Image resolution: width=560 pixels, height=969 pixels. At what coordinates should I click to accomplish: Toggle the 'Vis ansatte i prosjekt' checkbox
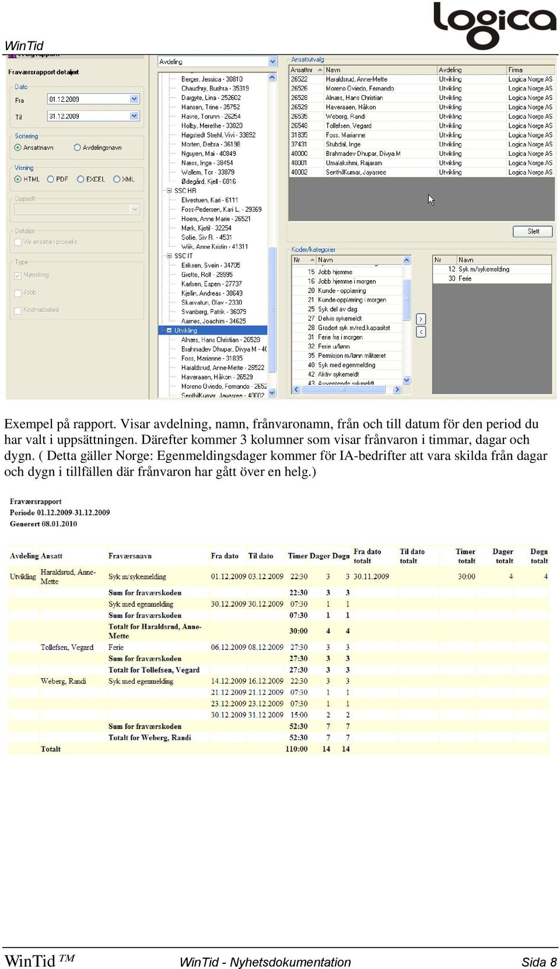click(17, 242)
